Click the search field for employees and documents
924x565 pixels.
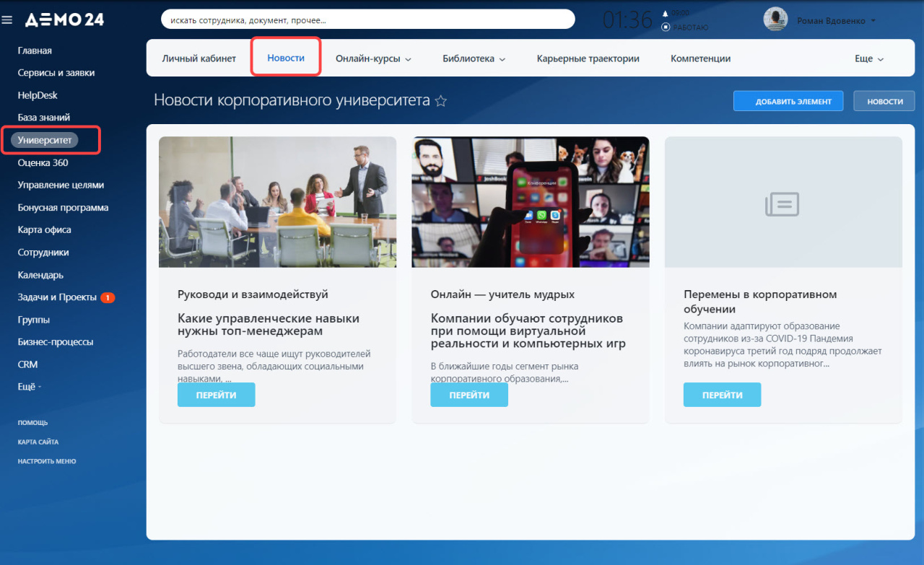(368, 19)
